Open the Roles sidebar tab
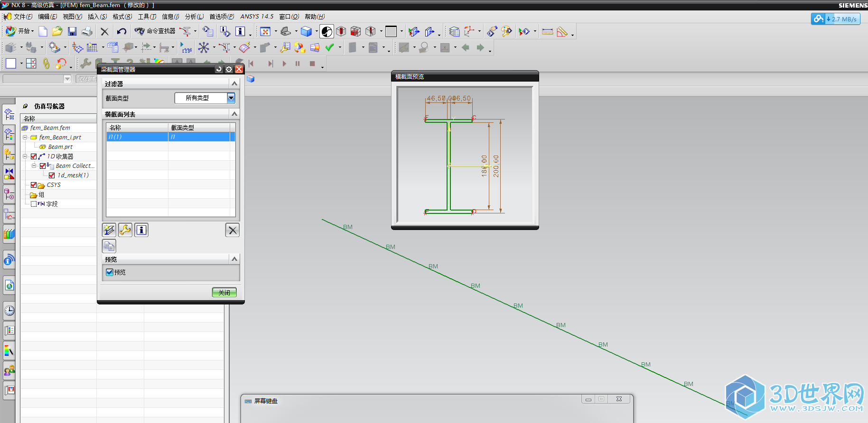This screenshot has width=868, height=423. [9, 370]
